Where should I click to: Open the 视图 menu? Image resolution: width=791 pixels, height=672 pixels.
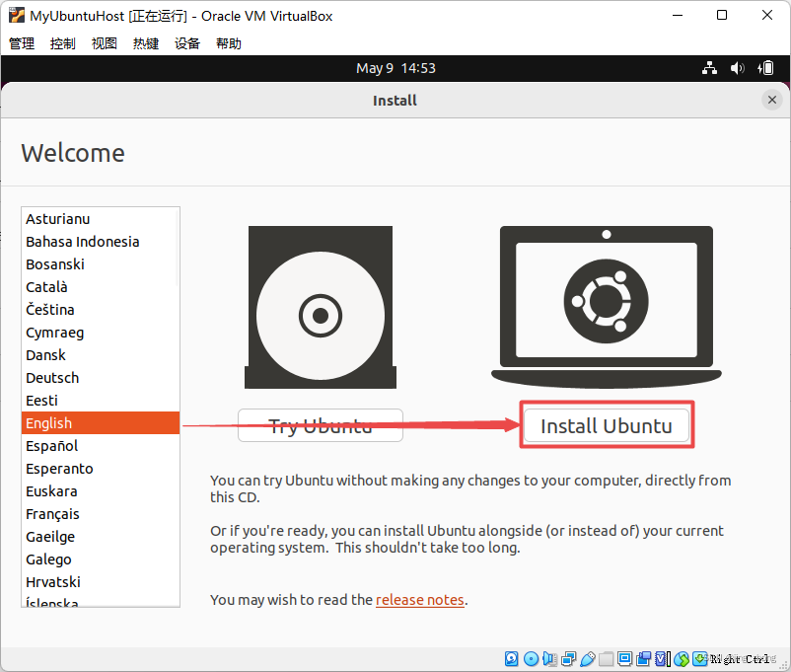pos(105,43)
